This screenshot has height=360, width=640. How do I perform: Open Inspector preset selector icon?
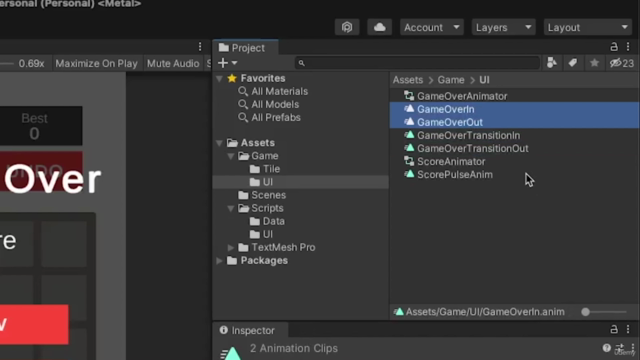click(x=619, y=348)
